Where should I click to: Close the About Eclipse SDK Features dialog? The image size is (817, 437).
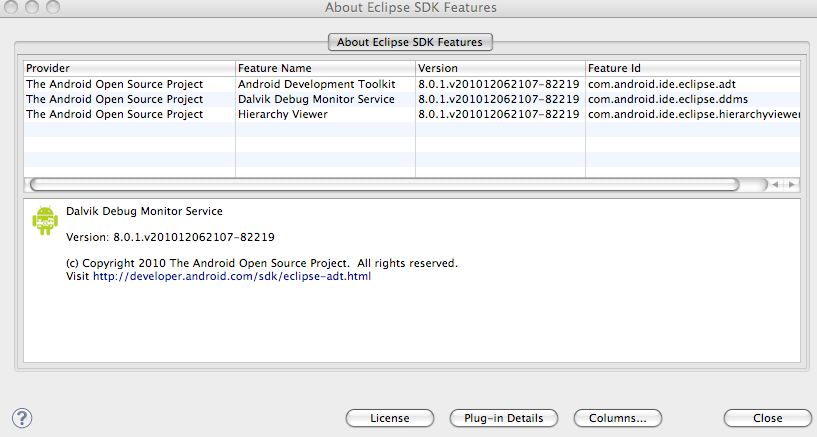(x=768, y=418)
